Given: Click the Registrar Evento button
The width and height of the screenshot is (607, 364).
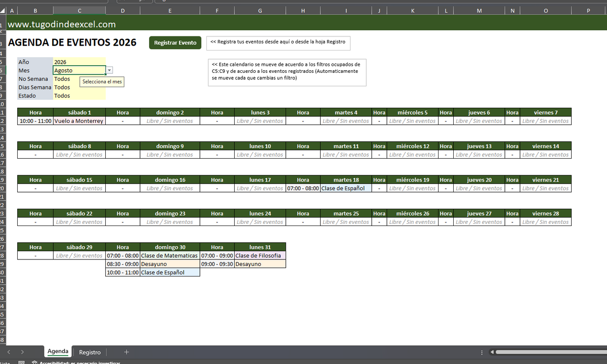Looking at the screenshot, I should tap(175, 43).
